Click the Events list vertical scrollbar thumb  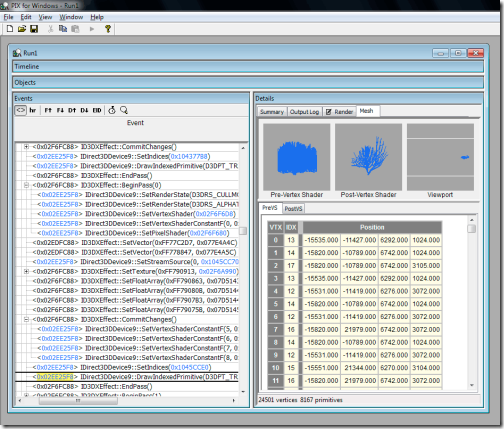click(243, 231)
